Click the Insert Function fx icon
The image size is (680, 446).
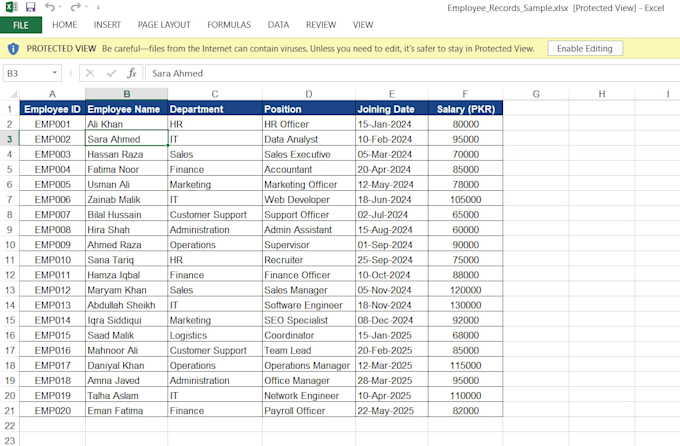[132, 73]
